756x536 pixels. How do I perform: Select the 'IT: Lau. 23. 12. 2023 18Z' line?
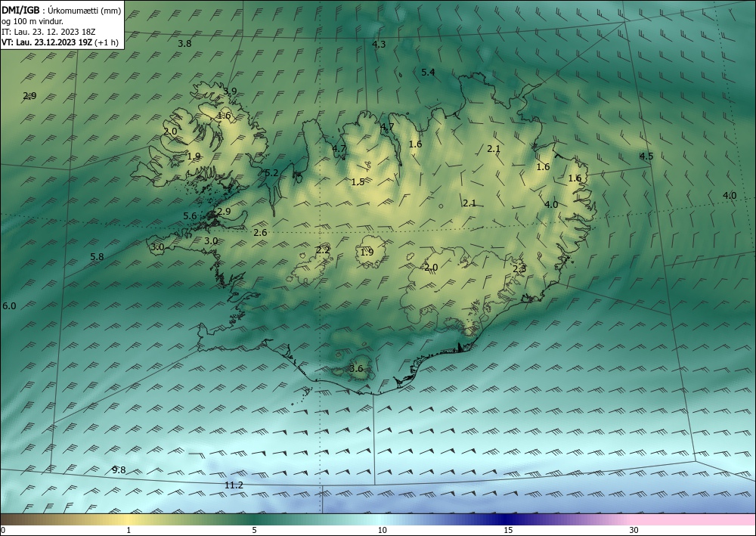tap(48, 32)
